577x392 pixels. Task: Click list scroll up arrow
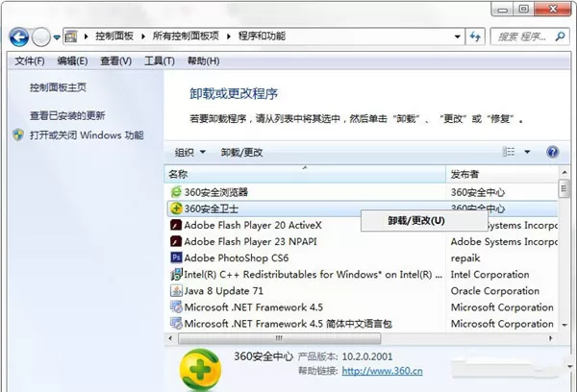pos(564,172)
